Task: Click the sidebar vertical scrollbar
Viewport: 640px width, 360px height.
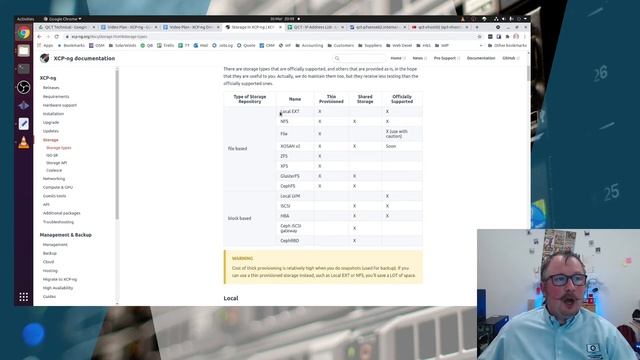Action: pos(117,144)
